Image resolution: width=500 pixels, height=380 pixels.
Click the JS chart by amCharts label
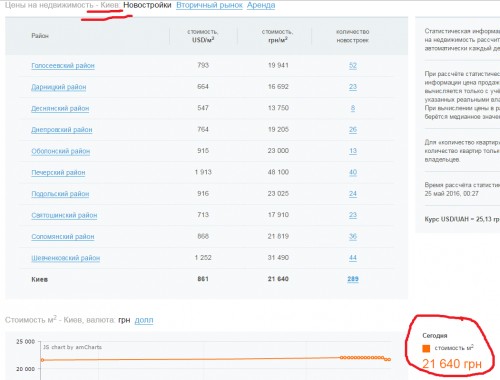click(72, 347)
